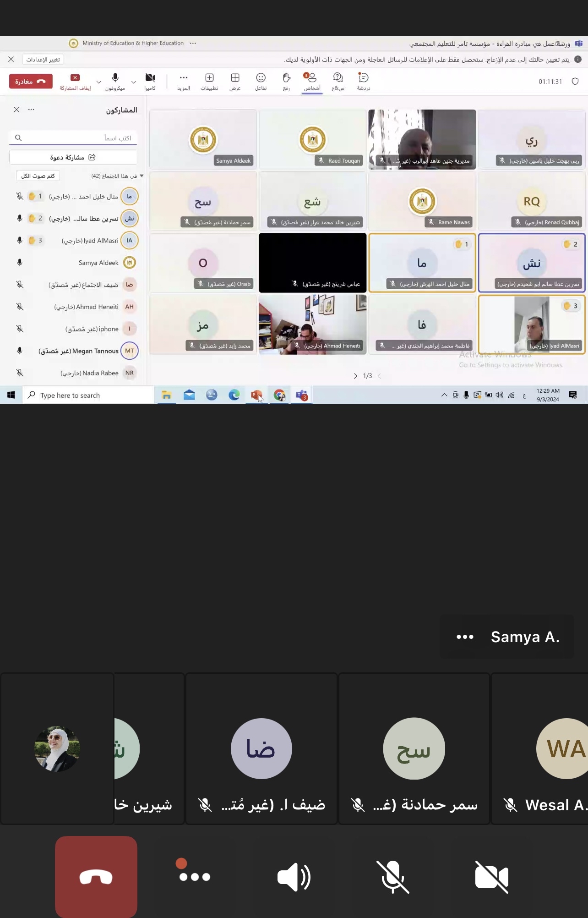Open the دردشة chat panel
588x918 pixels.
(364, 82)
